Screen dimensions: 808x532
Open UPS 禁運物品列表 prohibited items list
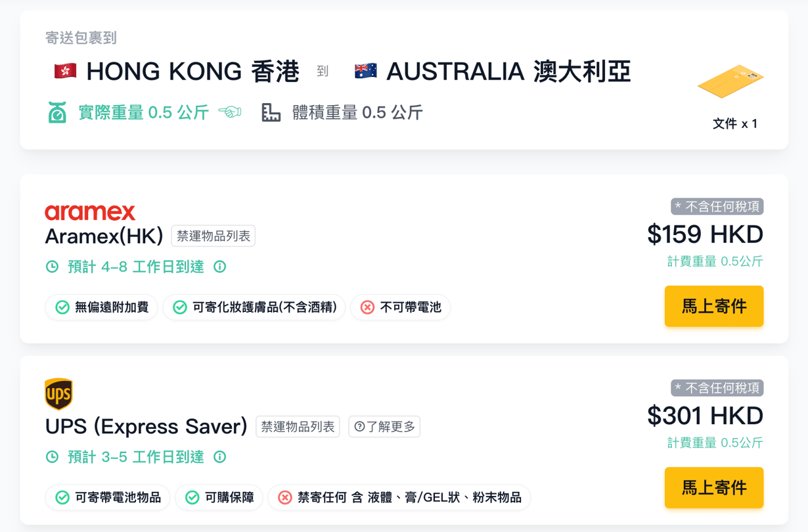point(298,427)
